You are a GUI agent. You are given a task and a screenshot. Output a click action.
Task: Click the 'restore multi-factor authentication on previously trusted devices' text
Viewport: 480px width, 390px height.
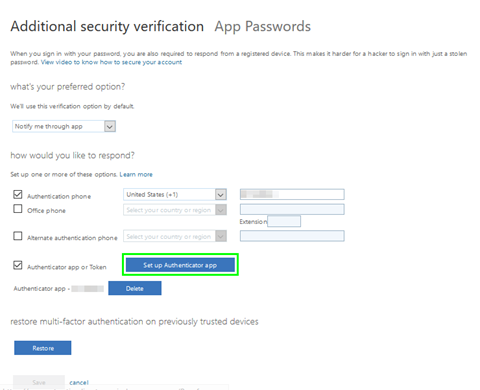point(134,322)
